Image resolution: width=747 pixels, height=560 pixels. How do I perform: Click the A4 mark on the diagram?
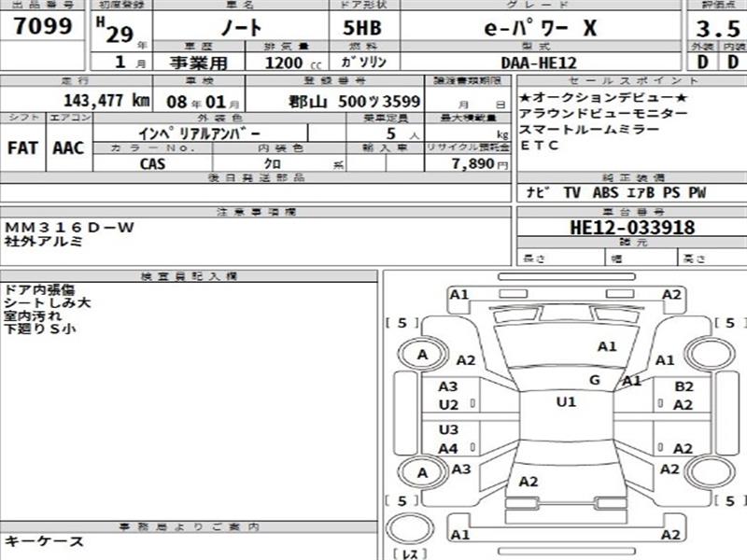click(x=448, y=449)
